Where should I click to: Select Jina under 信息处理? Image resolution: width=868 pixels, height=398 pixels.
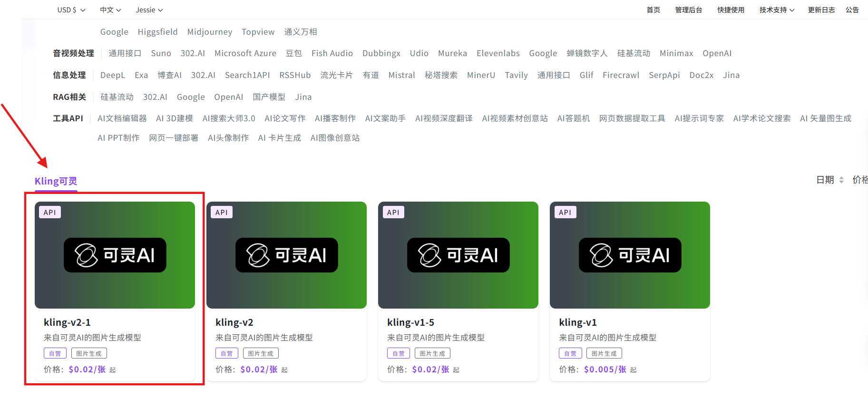(731, 75)
